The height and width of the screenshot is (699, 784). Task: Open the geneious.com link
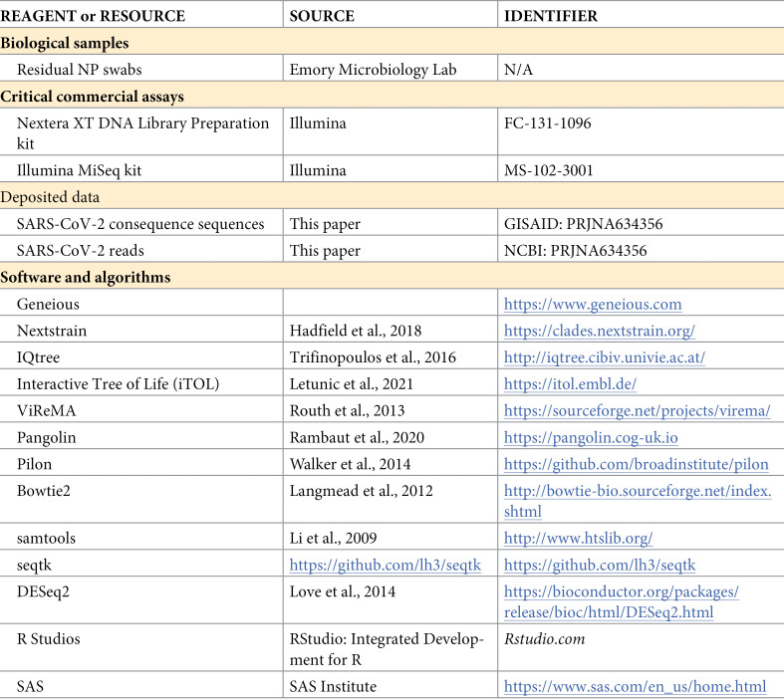click(x=593, y=304)
